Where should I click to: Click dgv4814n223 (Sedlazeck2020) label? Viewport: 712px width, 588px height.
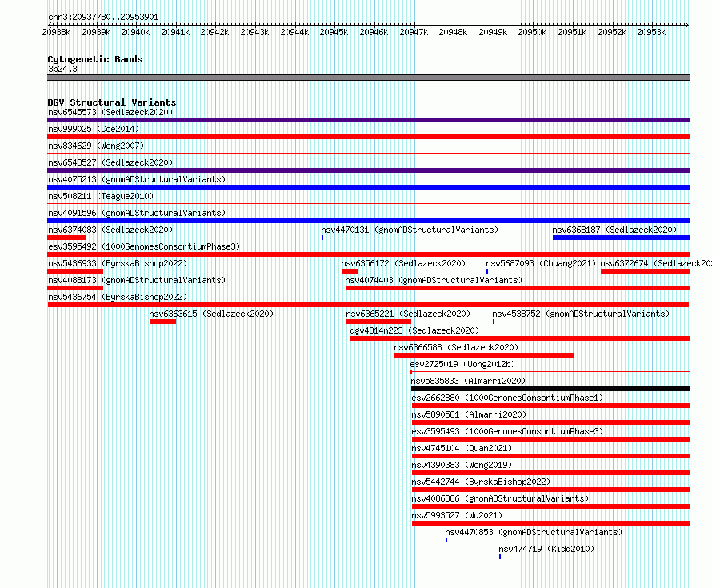(414, 330)
